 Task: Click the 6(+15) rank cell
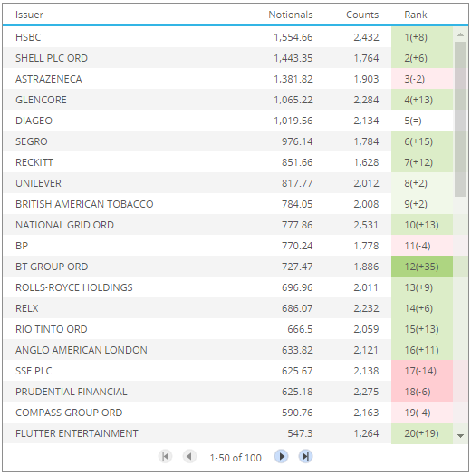tap(422, 141)
